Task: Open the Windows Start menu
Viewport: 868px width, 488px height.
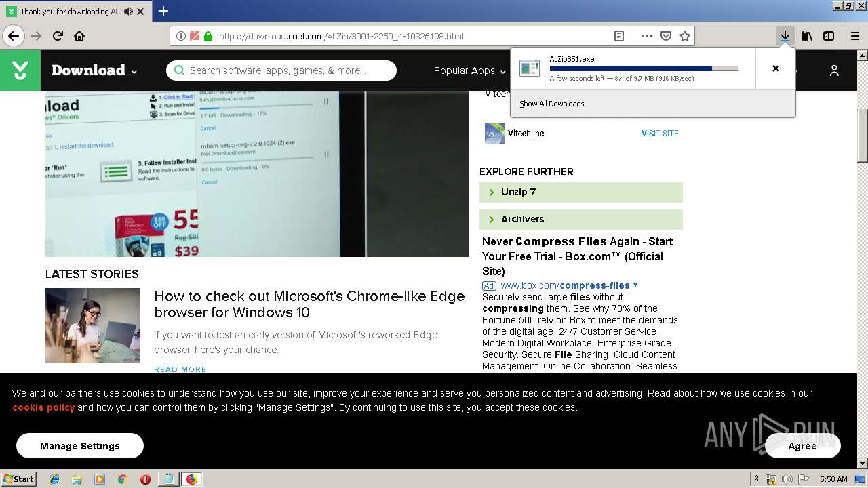Action: tap(19, 479)
